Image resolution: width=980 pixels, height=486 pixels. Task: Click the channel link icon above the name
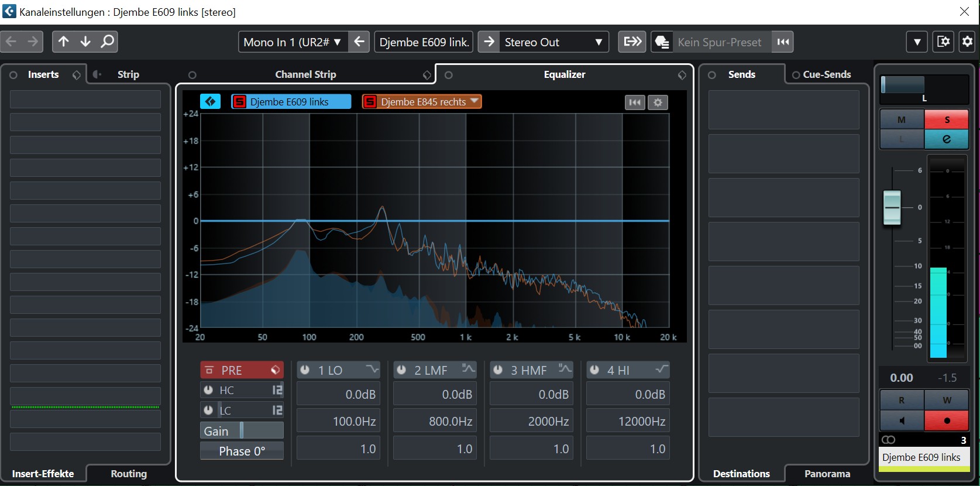pos(888,440)
